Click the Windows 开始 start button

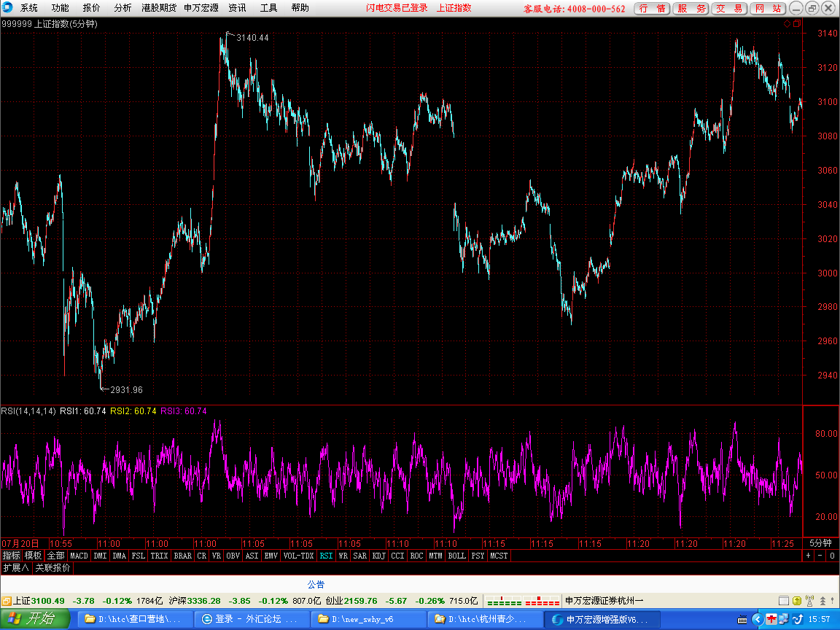[x=35, y=619]
